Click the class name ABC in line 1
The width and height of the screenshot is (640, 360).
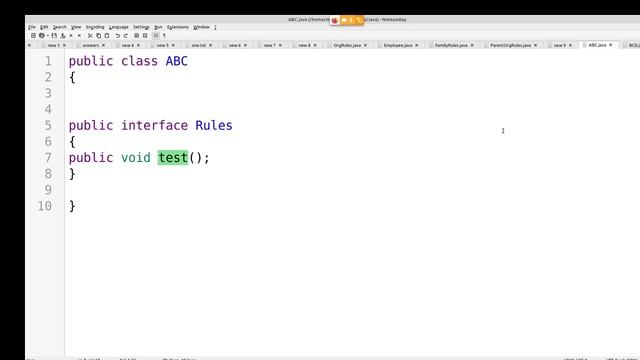click(176, 61)
